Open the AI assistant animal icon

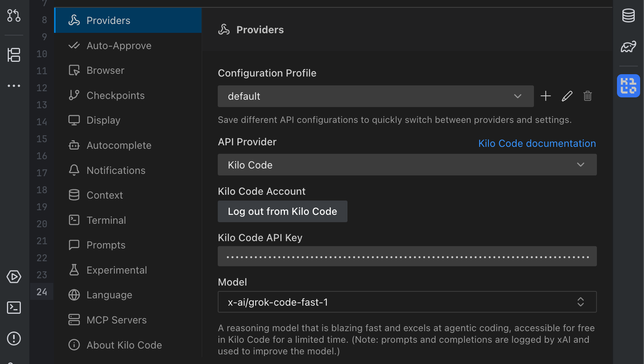point(629,47)
